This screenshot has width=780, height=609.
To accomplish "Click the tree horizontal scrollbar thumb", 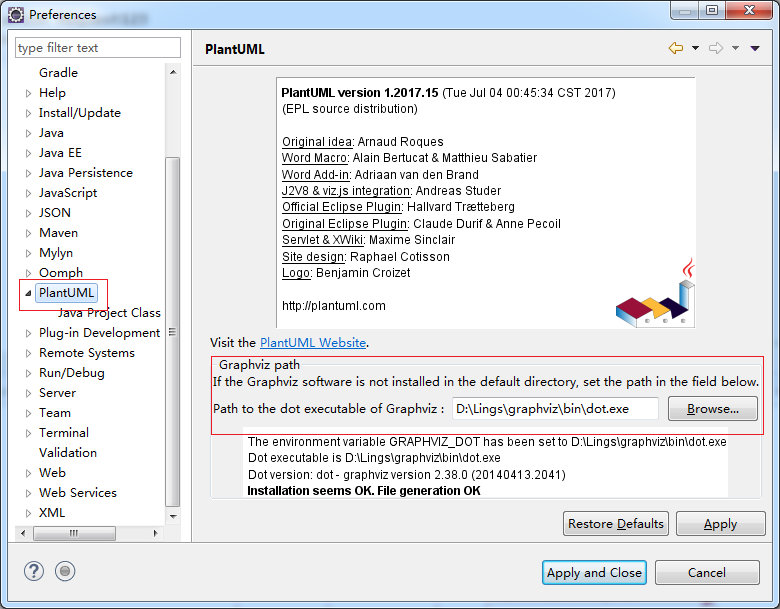I will click(74, 533).
